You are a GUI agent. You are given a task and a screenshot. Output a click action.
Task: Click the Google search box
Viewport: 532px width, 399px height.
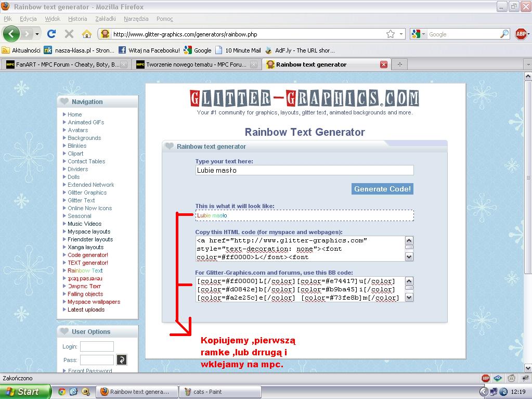[463, 34]
